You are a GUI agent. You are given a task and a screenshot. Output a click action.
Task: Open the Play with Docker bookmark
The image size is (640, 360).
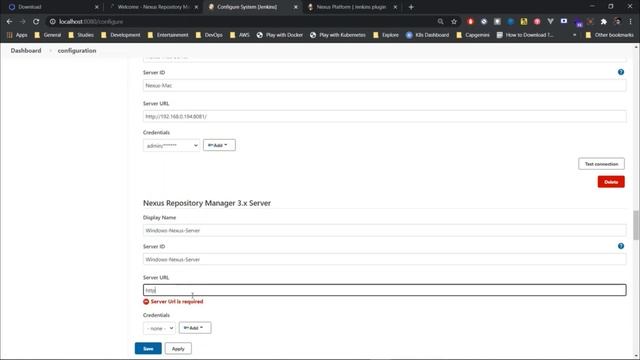[280, 35]
